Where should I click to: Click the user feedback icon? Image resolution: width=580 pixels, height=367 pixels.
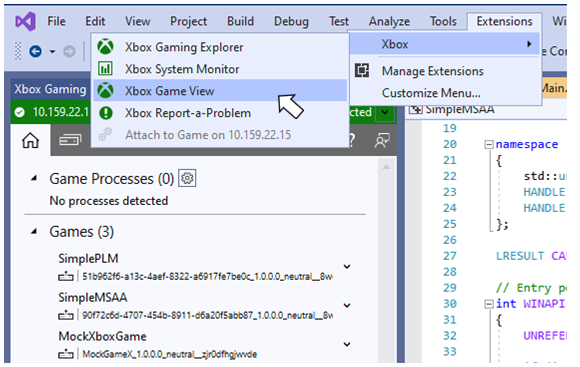[x=382, y=140]
